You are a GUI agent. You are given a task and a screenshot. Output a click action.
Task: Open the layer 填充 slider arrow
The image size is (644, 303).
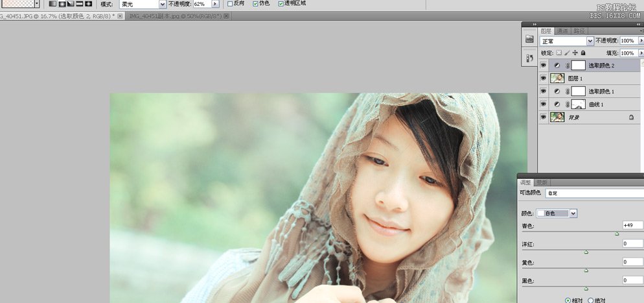click(x=641, y=53)
